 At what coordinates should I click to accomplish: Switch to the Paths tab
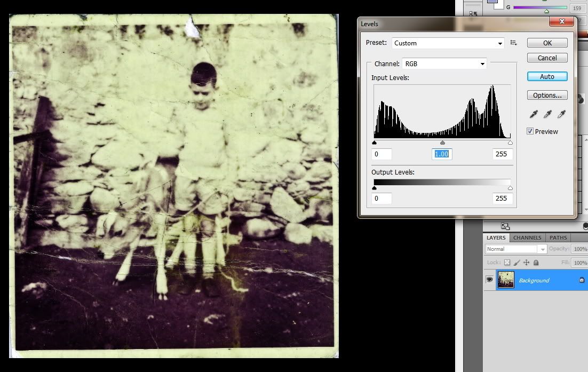(x=558, y=238)
